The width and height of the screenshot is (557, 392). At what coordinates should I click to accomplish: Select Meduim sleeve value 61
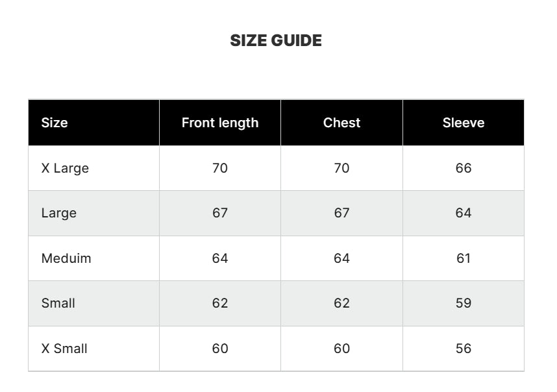[464, 258]
